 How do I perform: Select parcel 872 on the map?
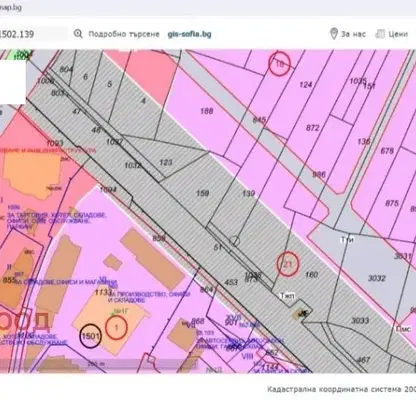[x=312, y=128]
